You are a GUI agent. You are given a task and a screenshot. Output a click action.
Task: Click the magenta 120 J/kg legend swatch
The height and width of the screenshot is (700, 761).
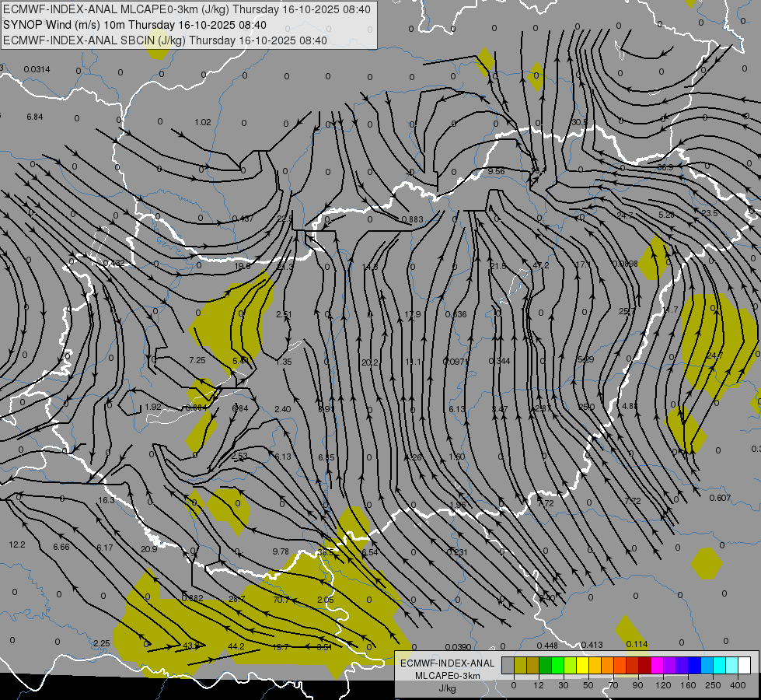coord(657,665)
